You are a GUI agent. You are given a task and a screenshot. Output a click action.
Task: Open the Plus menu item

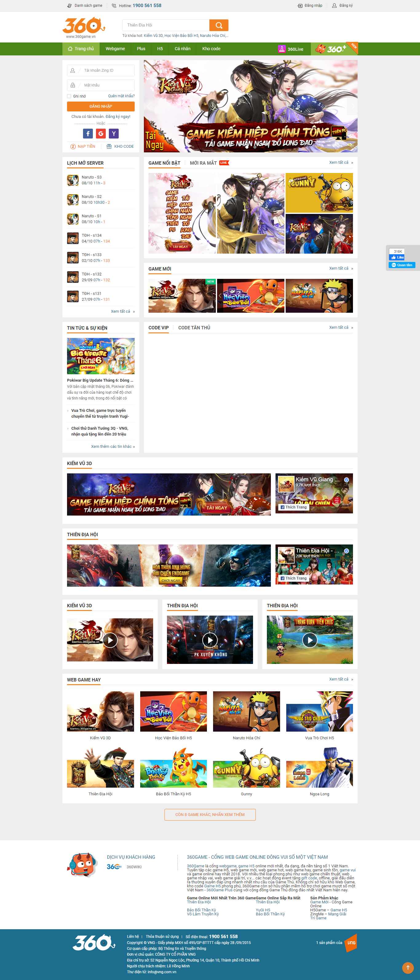[x=141, y=49]
